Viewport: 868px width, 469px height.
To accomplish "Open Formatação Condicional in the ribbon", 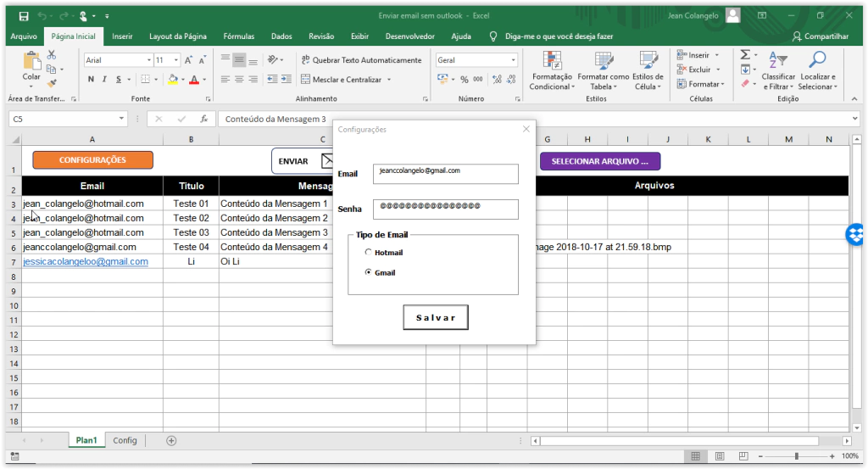I will tap(550, 71).
